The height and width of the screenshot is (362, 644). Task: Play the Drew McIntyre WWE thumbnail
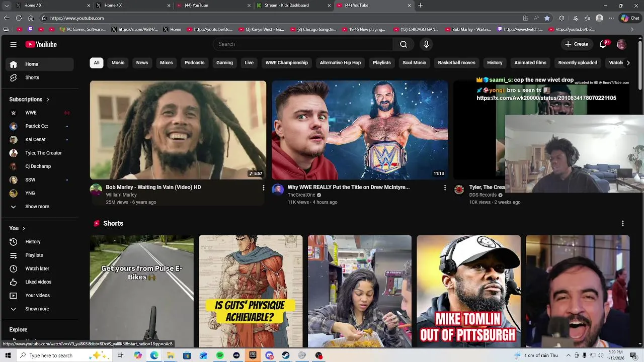point(360,130)
